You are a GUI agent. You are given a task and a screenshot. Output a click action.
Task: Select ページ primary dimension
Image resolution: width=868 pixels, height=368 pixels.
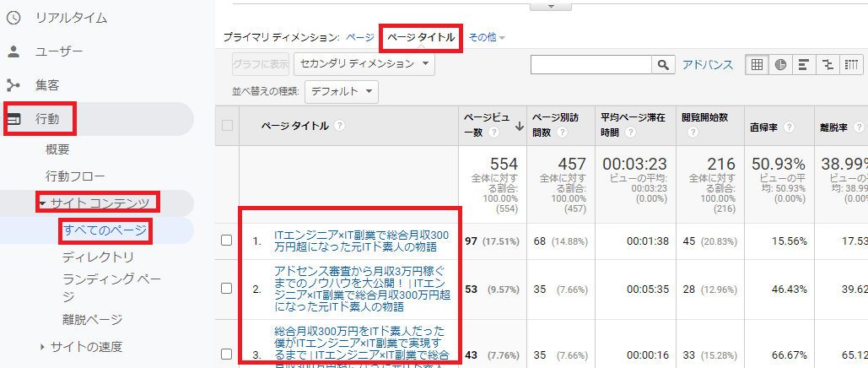pyautogui.click(x=360, y=37)
